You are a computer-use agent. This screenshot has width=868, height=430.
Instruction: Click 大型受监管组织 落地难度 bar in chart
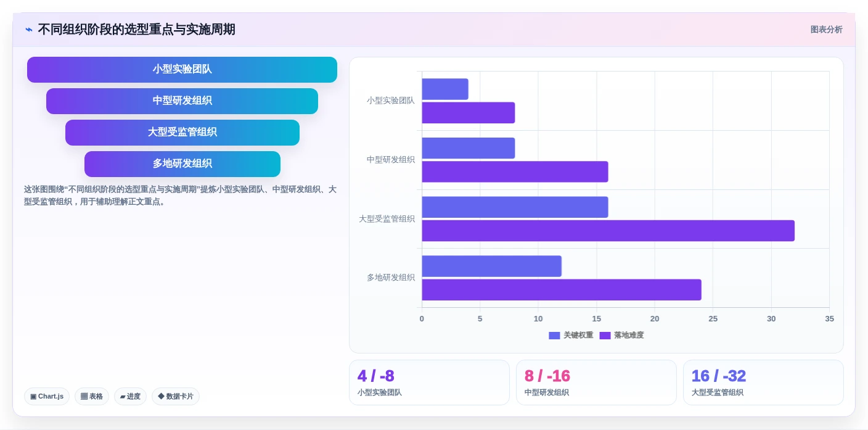tap(608, 231)
